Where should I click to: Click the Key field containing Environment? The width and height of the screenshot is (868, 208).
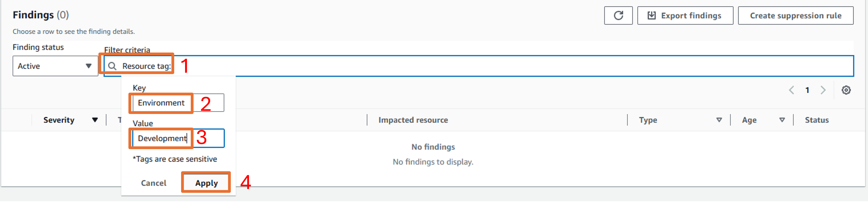point(178,103)
